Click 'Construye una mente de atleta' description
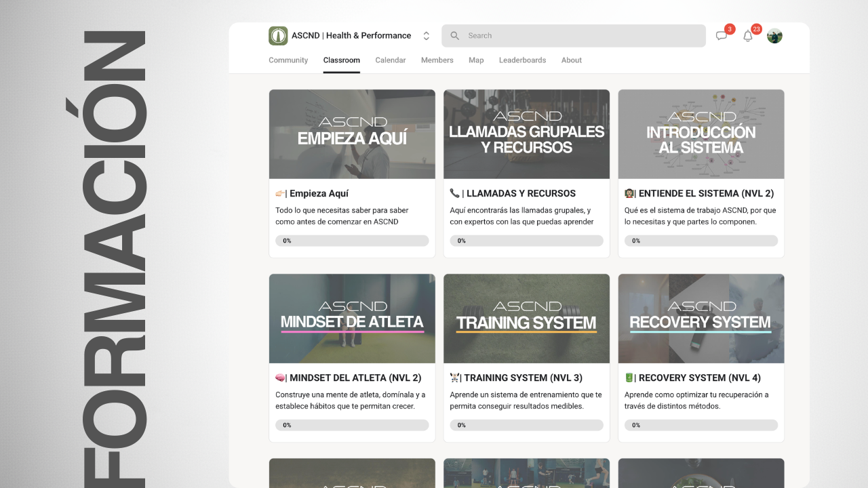 pyautogui.click(x=351, y=400)
